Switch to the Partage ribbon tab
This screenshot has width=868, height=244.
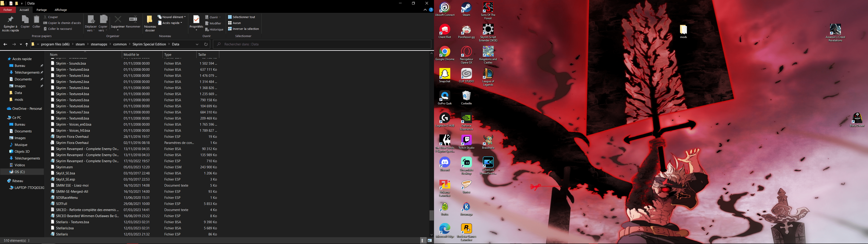coord(41,10)
